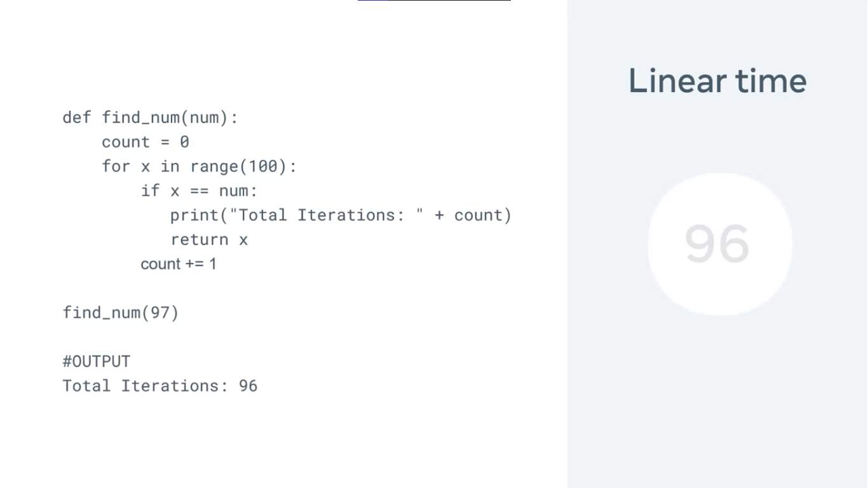Select the "count = 0" code line
The image size is (868, 488).
(146, 142)
